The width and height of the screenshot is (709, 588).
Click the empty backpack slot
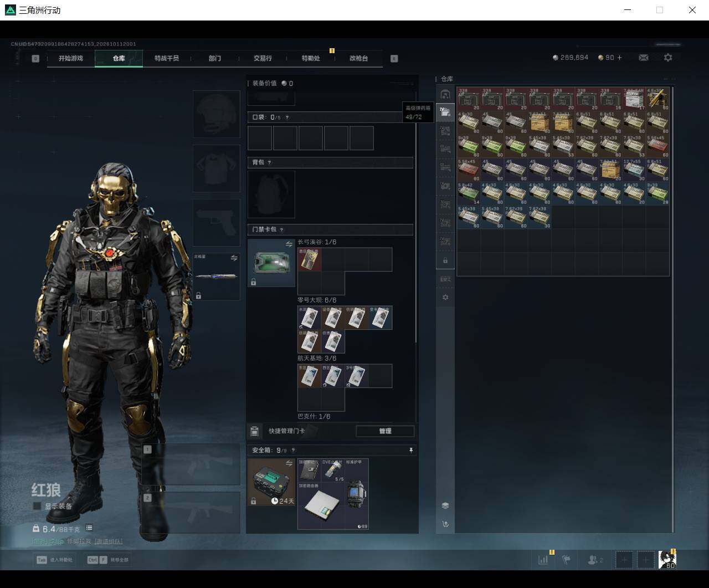(x=271, y=194)
